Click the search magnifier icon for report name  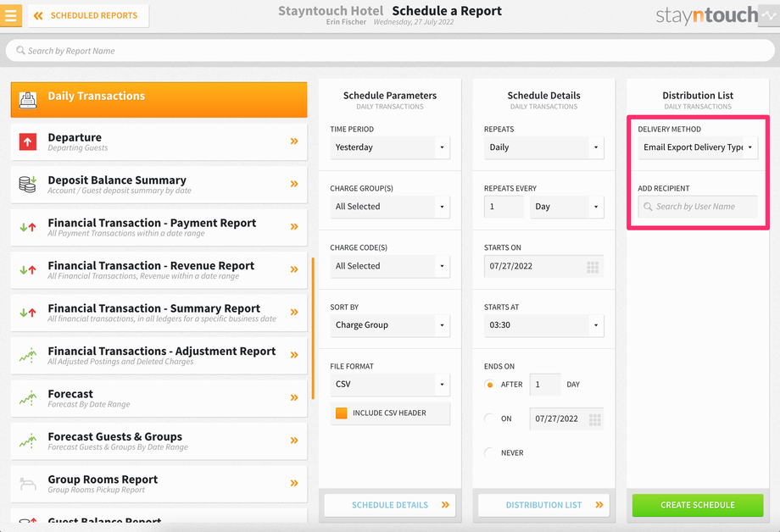pyautogui.click(x=20, y=51)
